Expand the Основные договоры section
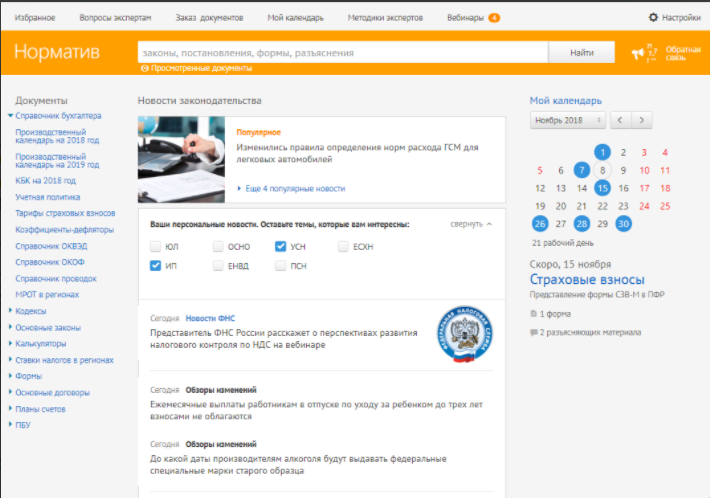Viewport: 710px width, 498px height. pos(10,392)
